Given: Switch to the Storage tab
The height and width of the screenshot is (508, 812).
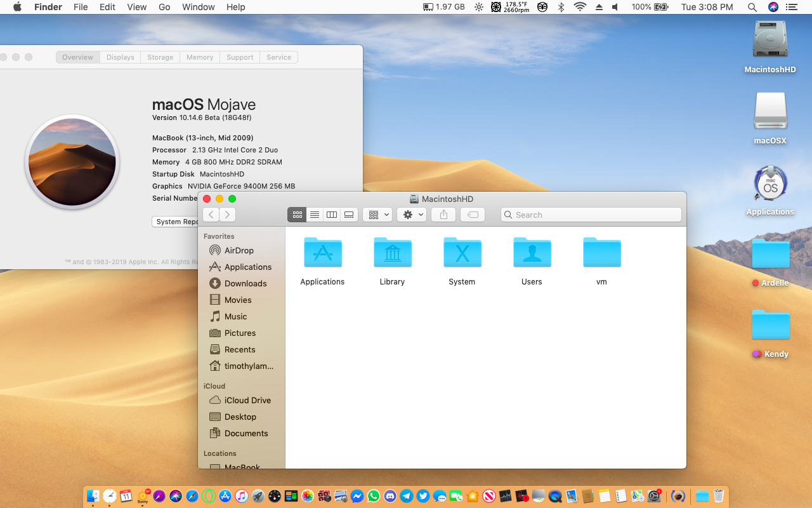Looking at the screenshot, I should pyautogui.click(x=160, y=57).
